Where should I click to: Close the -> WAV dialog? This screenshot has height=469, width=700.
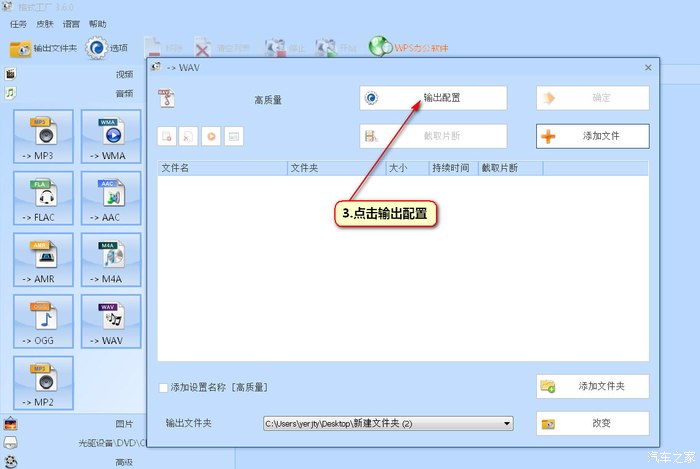(x=648, y=67)
